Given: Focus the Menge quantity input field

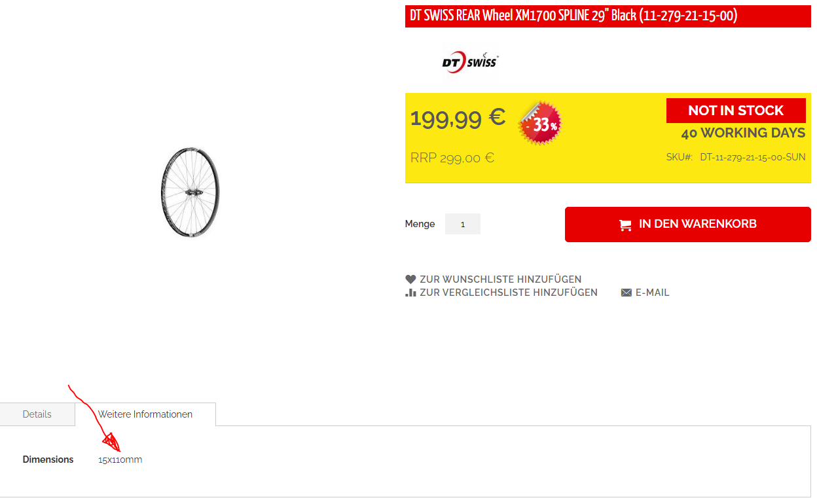Looking at the screenshot, I should pyautogui.click(x=463, y=224).
